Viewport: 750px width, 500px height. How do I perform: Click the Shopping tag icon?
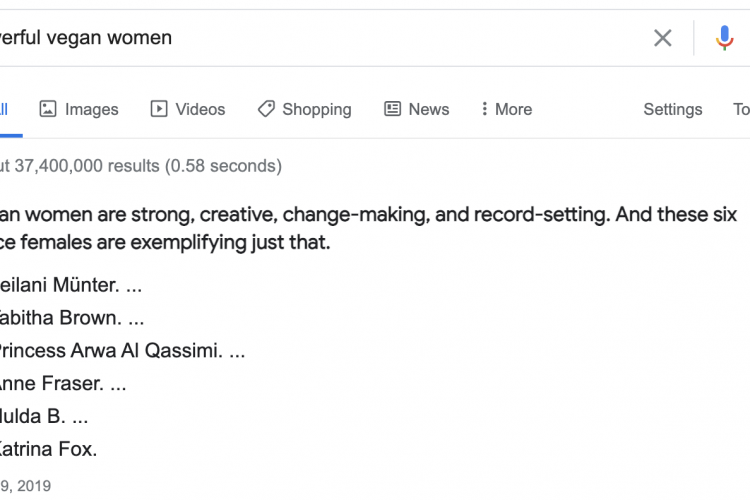(x=266, y=109)
